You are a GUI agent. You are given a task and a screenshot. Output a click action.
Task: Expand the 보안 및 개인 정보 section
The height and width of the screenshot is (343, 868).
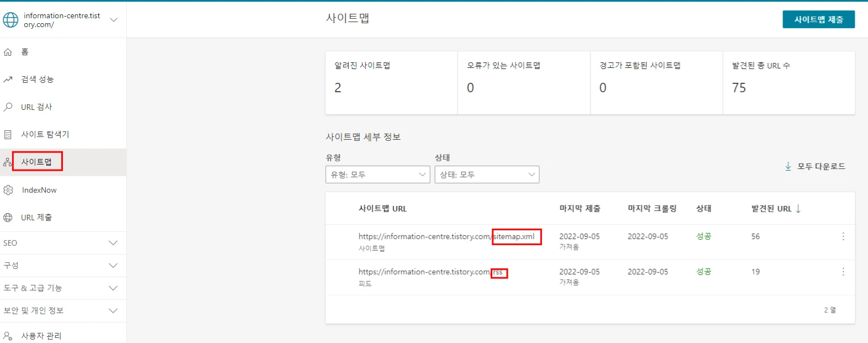(63, 310)
